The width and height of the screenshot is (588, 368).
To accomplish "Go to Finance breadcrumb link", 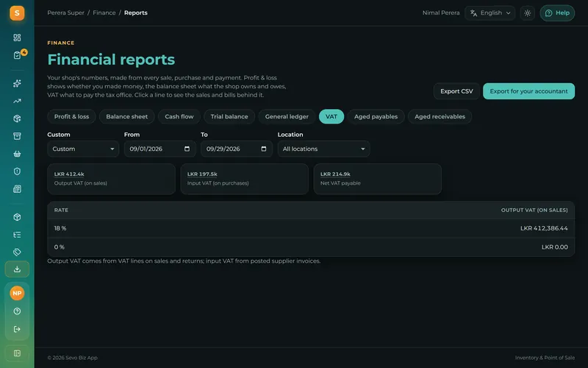I will (104, 13).
